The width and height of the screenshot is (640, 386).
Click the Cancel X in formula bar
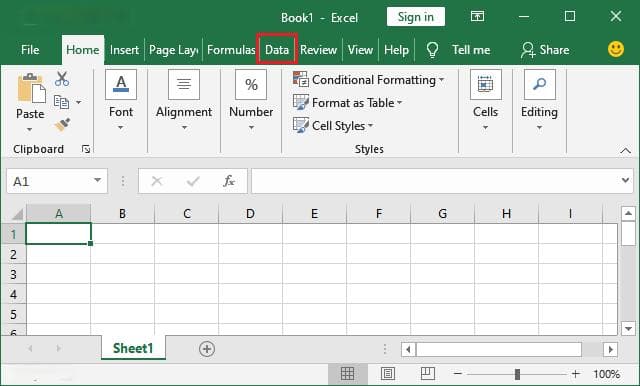[157, 181]
